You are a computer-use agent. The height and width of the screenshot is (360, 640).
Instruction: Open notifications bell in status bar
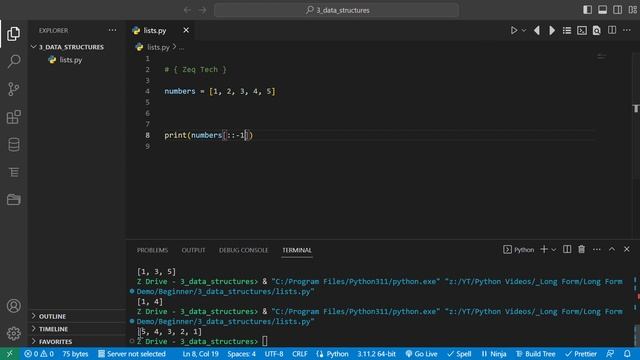[627, 354]
